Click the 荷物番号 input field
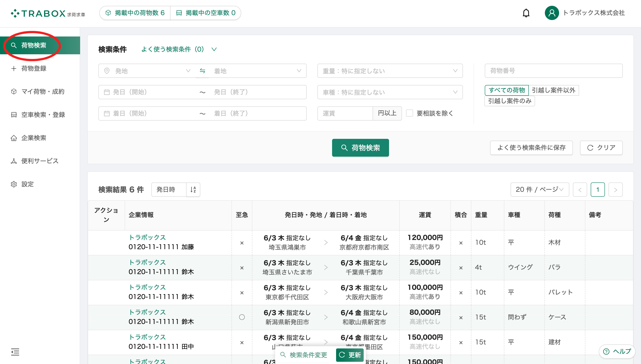641x364 pixels. tap(554, 71)
